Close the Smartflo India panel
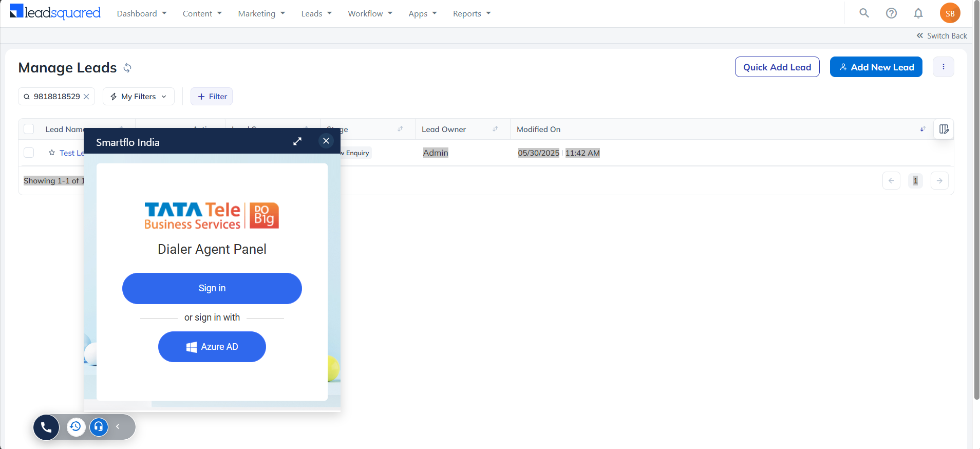 pos(326,141)
